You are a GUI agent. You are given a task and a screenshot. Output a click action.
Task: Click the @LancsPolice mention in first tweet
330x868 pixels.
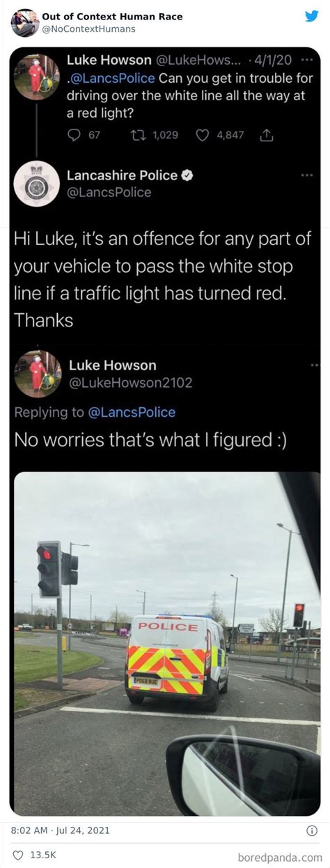pyautogui.click(x=112, y=78)
